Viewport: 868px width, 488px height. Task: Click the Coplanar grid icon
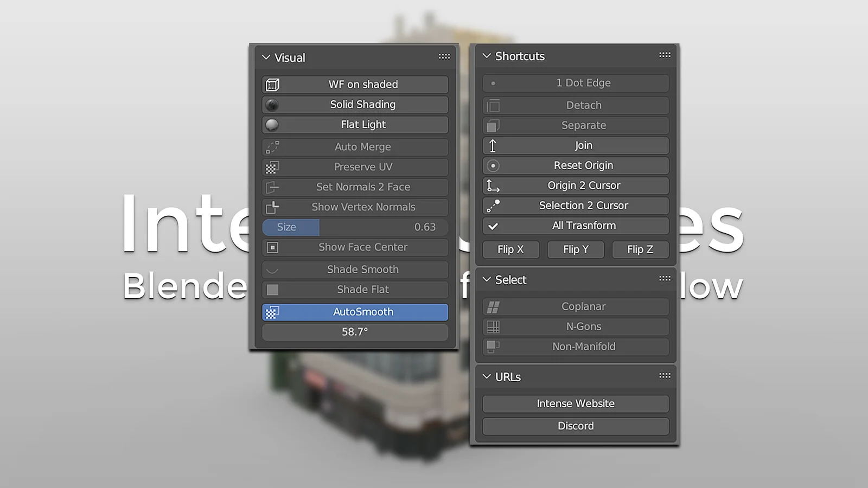[493, 306]
